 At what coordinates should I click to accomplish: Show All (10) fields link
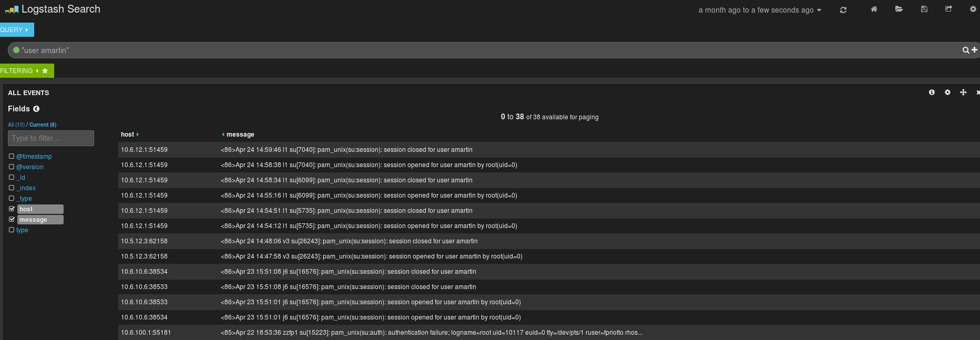click(16, 125)
